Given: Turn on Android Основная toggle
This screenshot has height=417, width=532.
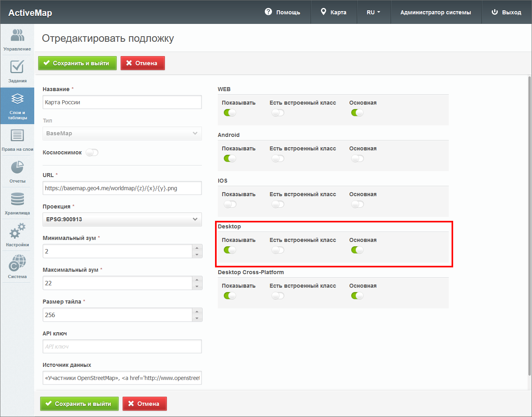Looking at the screenshot, I should pyautogui.click(x=357, y=159).
